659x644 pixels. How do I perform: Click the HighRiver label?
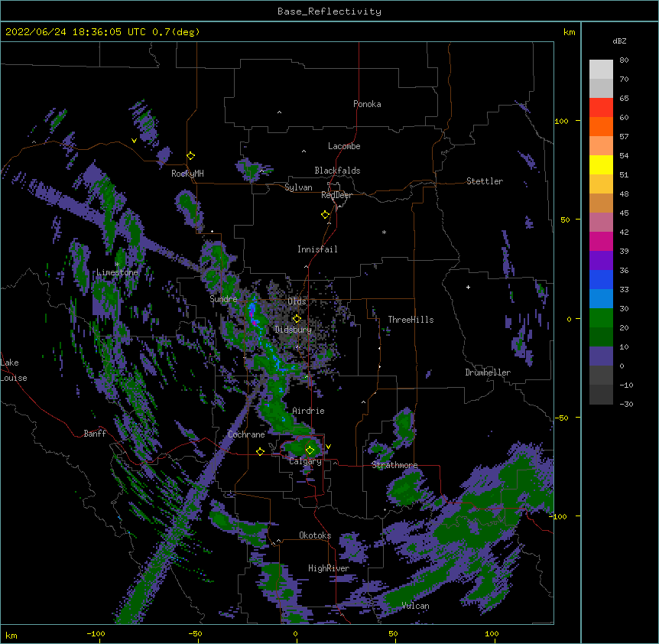tap(329, 568)
